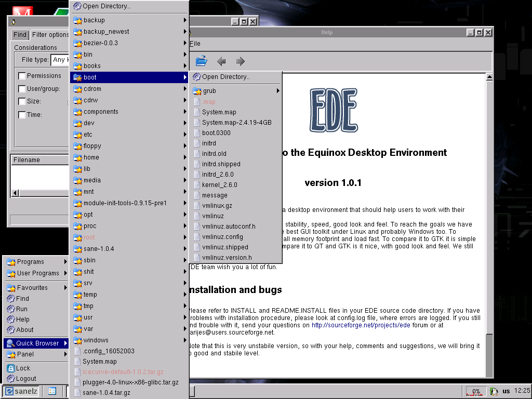
Task: Expand the User Programs submenu arrow
Action: pyautogui.click(x=65, y=273)
